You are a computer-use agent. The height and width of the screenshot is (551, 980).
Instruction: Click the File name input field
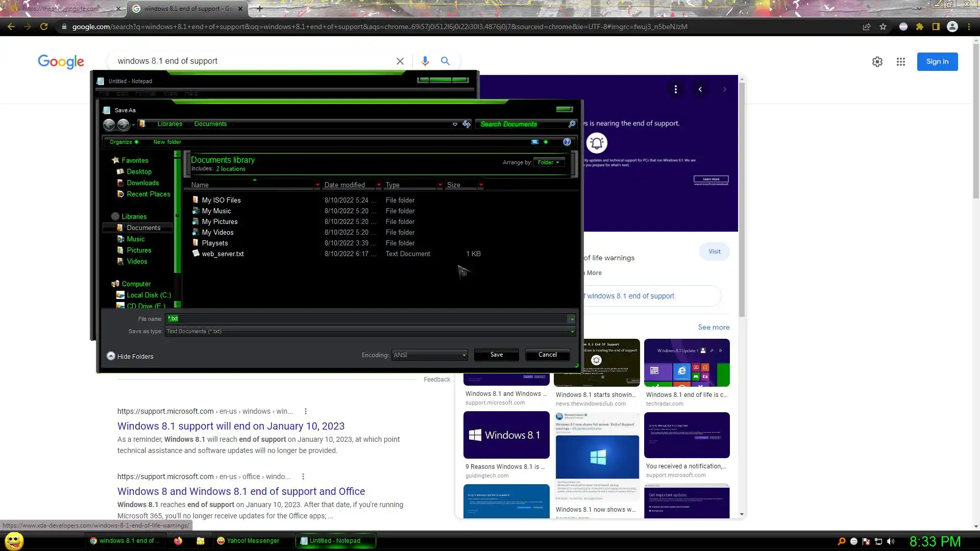(367, 319)
